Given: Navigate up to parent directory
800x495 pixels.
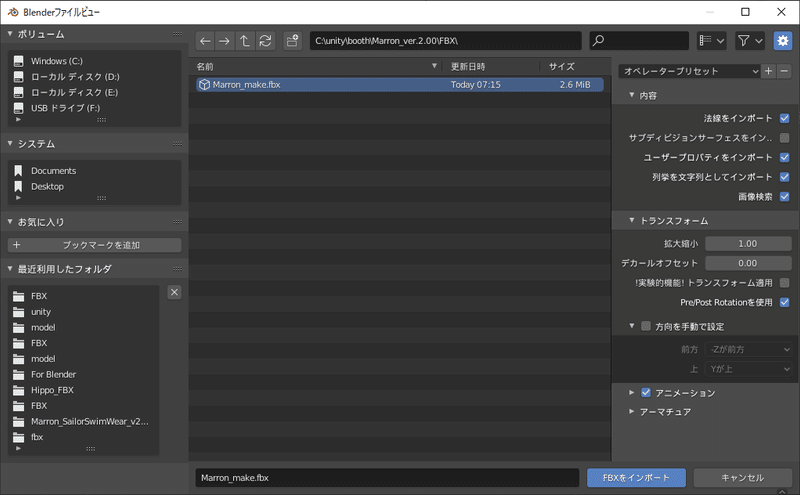Looking at the screenshot, I should [244, 41].
